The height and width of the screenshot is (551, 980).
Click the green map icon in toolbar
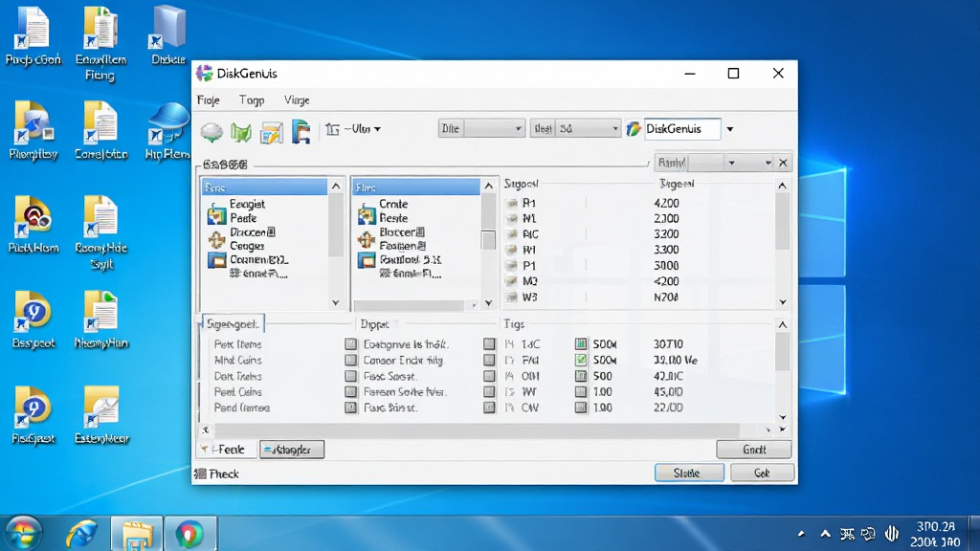(x=240, y=131)
